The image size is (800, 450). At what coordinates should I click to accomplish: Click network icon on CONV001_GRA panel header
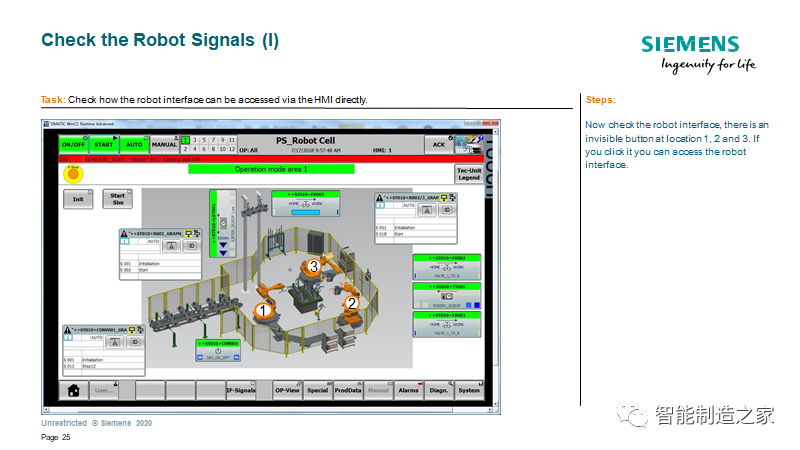[140, 330]
